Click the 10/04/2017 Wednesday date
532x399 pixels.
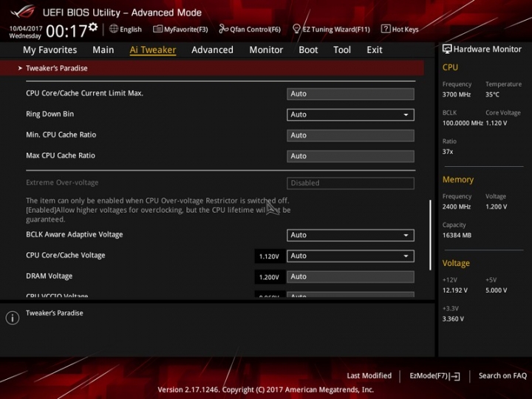25,32
